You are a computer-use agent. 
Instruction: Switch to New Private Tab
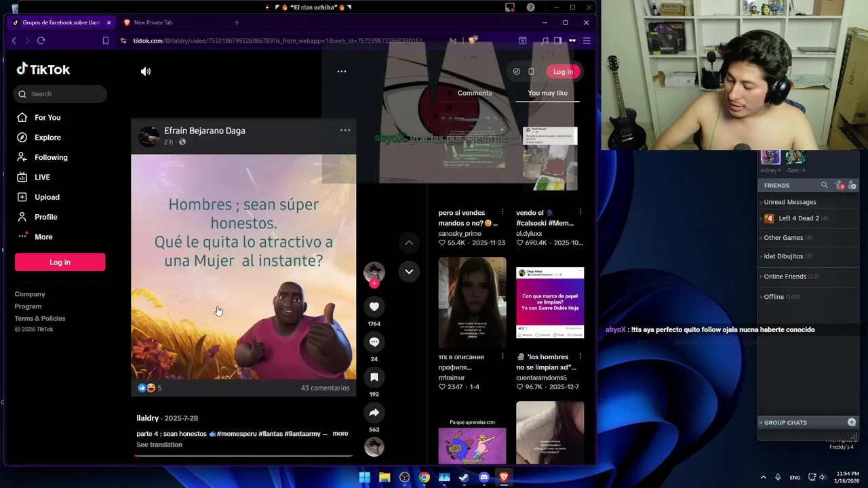pyautogui.click(x=153, y=22)
